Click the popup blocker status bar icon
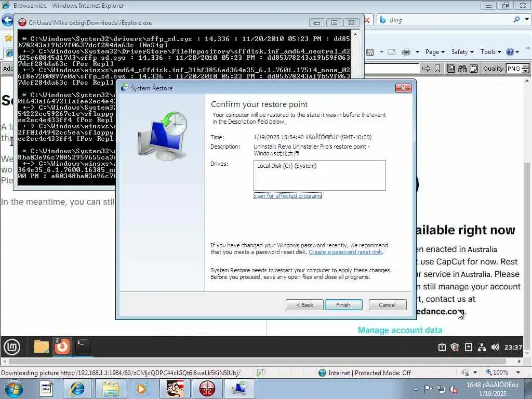Image resolution: width=532 pixels, height=399 pixels. [x=260, y=373]
